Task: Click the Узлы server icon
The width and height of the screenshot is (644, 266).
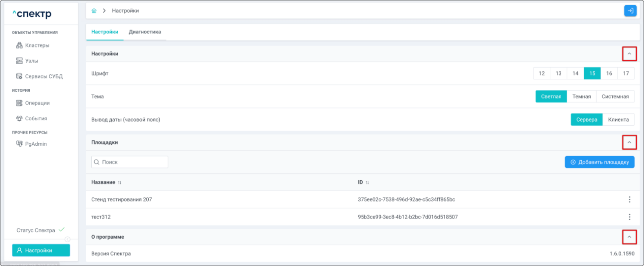Action: (19, 61)
